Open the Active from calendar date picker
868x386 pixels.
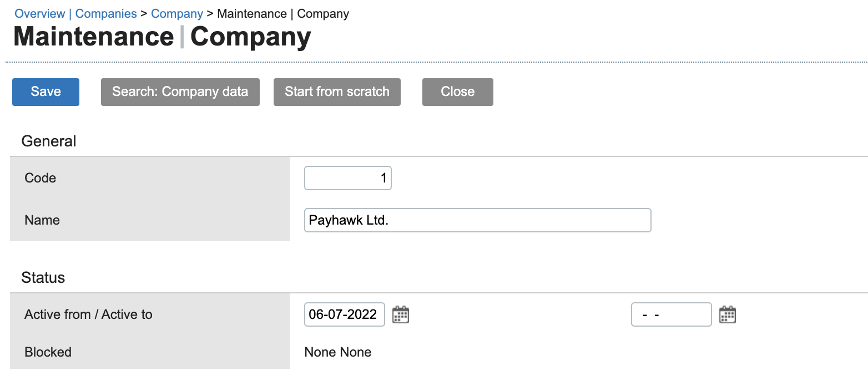click(401, 314)
